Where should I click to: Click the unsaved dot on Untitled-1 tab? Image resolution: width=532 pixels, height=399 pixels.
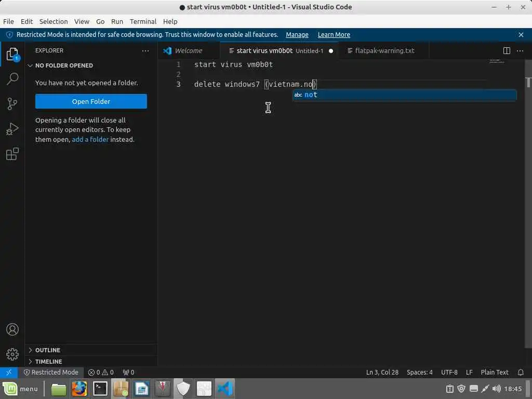[331, 51]
